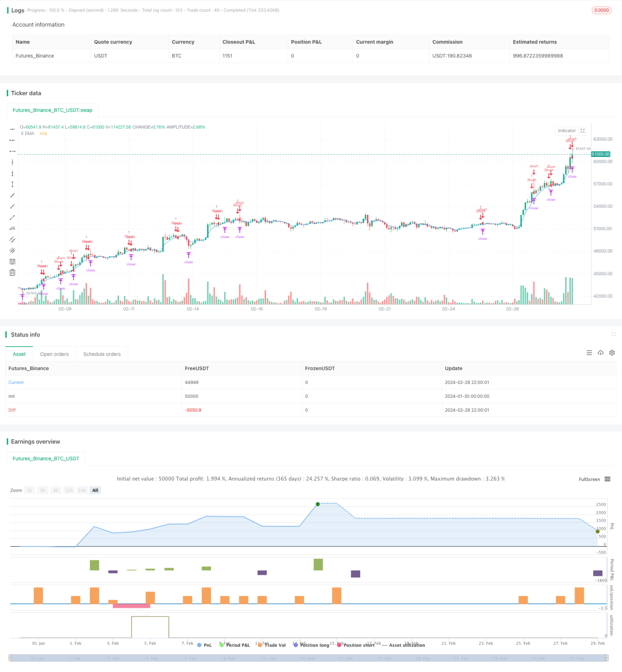Switch to the Schedule orders tab
The image size is (622, 672).
coord(102,354)
